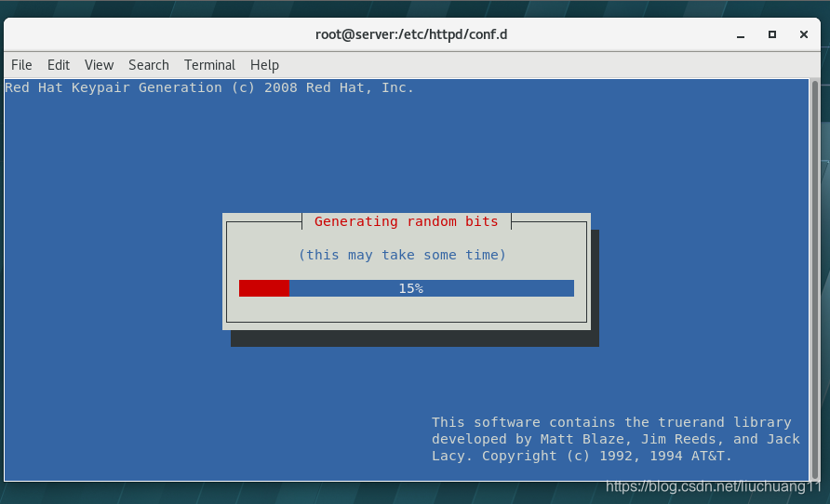Screen dimensions: 830x504
Task: Click the 'This software contains the truerand library' line
Action: pos(611,422)
